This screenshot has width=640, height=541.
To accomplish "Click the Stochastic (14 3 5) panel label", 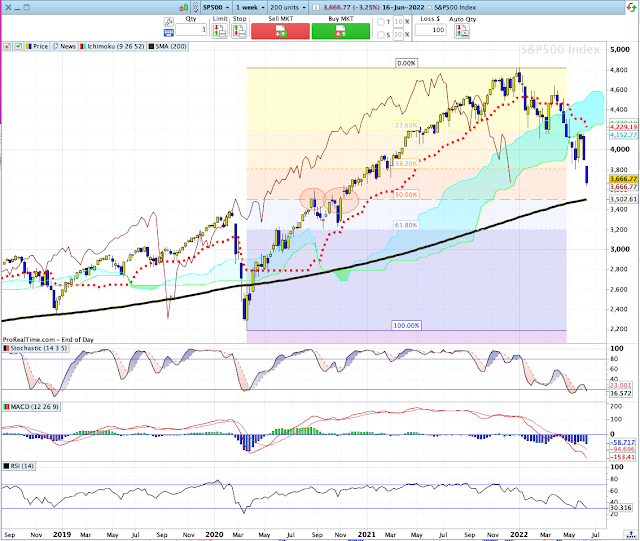I will pos(35,348).
